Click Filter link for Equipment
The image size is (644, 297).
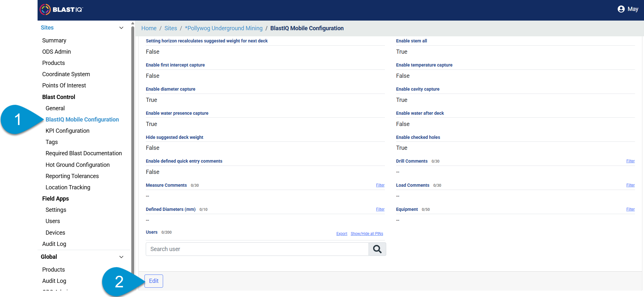pos(631,209)
